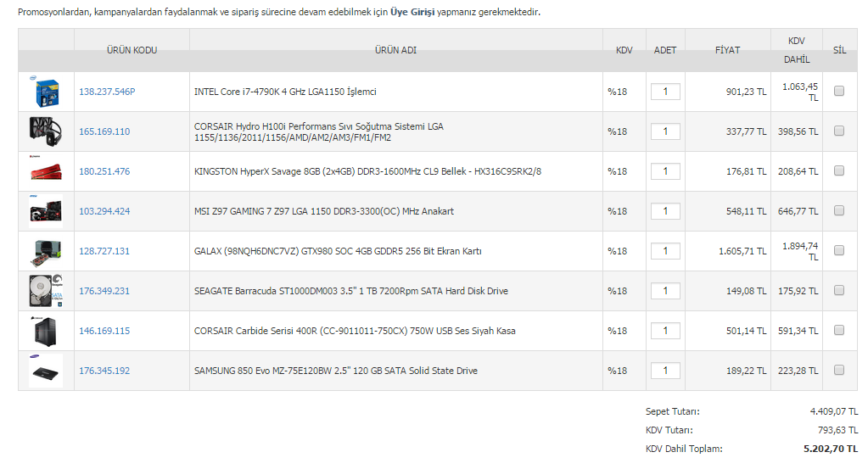Check the delete box for Intel Core i7-4790K
This screenshot has width=868, height=469.
click(839, 92)
